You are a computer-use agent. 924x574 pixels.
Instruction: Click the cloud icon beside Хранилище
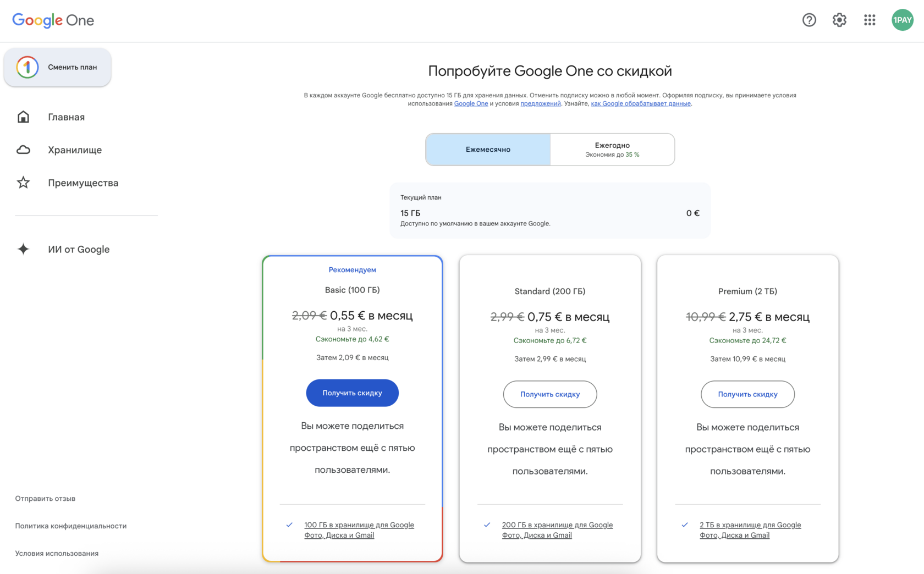coord(23,150)
